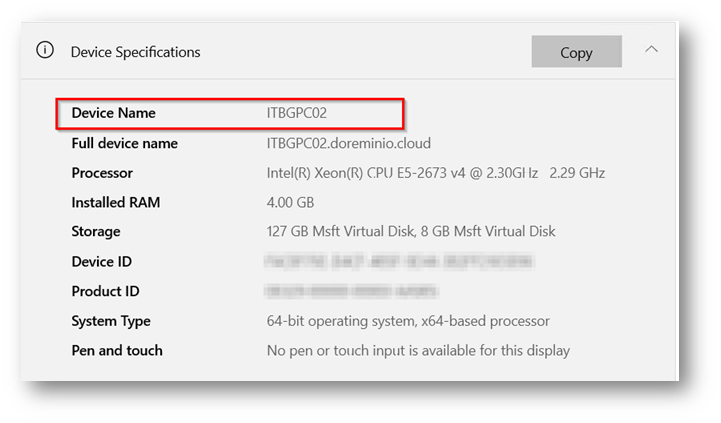Click the Product ID label
This screenshot has height=423, width=721.
(x=105, y=291)
